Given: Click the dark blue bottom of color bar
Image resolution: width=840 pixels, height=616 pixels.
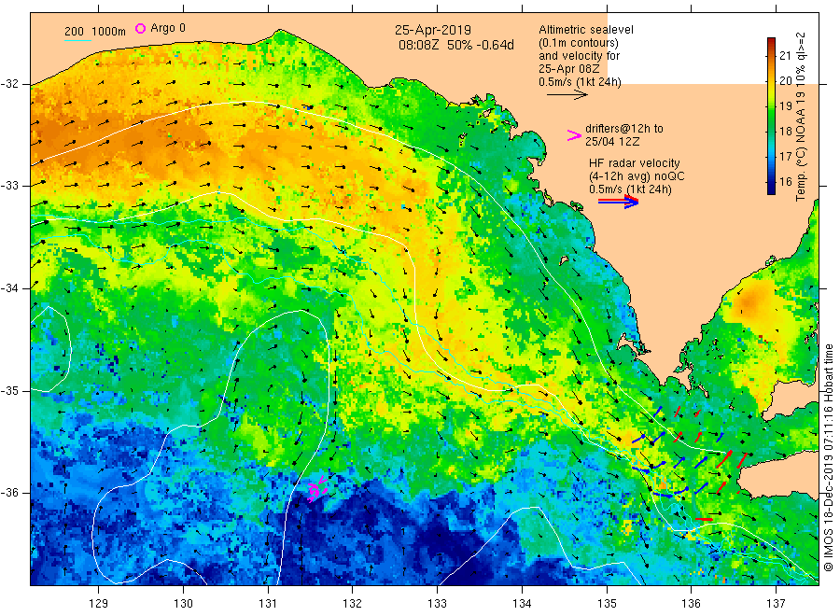Looking at the screenshot, I should (771, 189).
